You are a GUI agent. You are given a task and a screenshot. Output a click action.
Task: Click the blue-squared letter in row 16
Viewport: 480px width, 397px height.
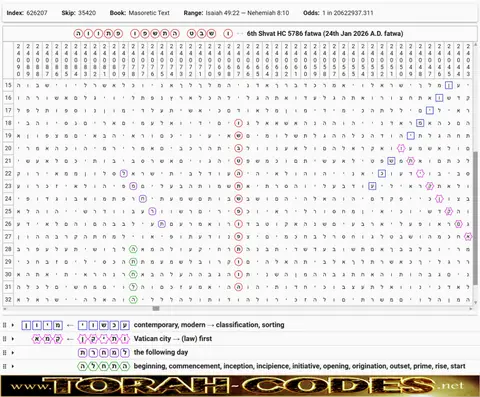(x=439, y=98)
